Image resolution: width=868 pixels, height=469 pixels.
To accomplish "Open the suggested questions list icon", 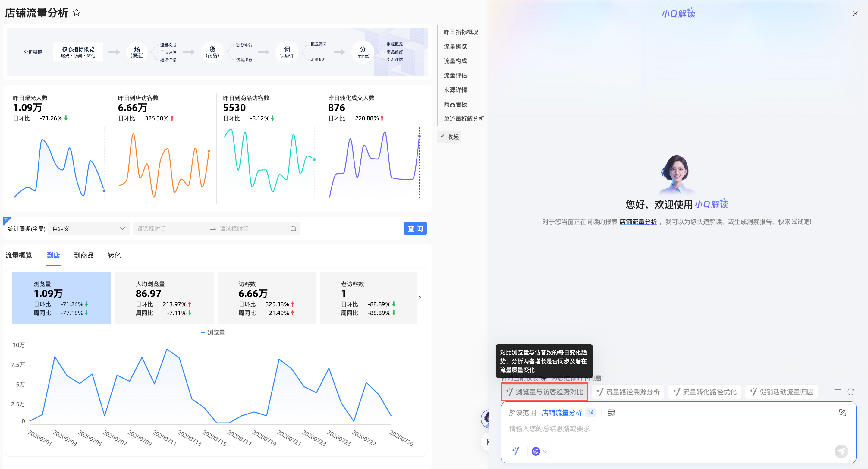I will 837,392.
